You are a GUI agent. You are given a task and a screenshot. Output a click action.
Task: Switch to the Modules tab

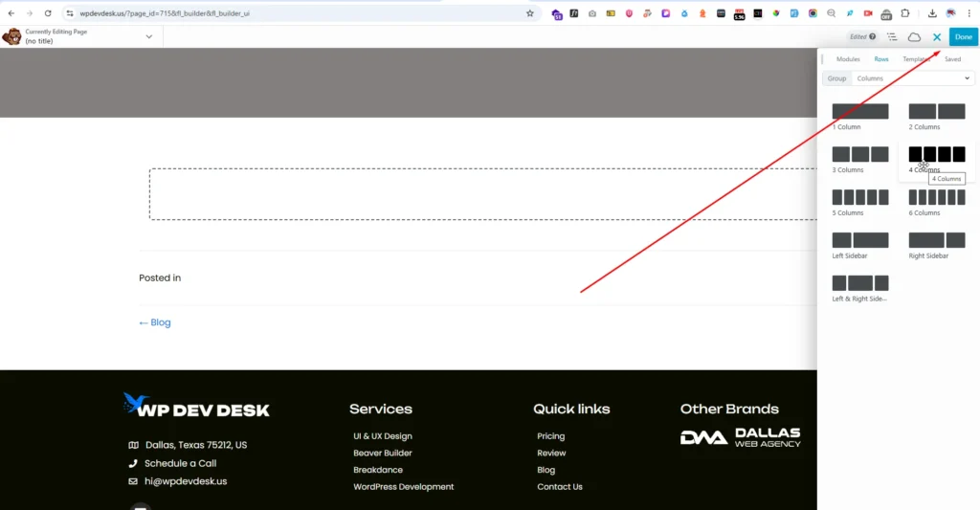coord(848,59)
